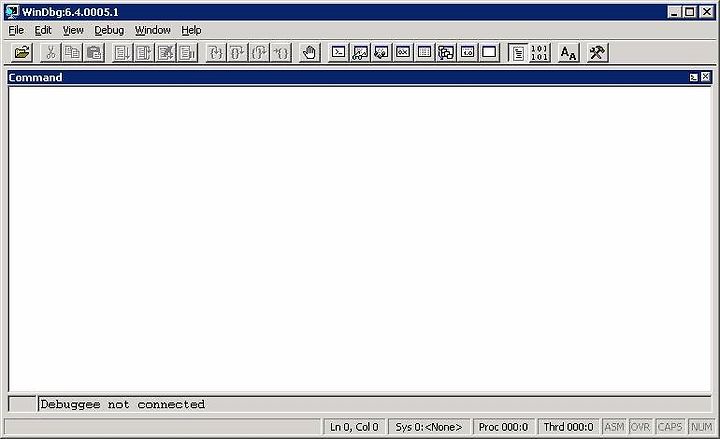Open the Call Stack window toolbar icon
Viewport: 720px width, 439px height.
446,53
